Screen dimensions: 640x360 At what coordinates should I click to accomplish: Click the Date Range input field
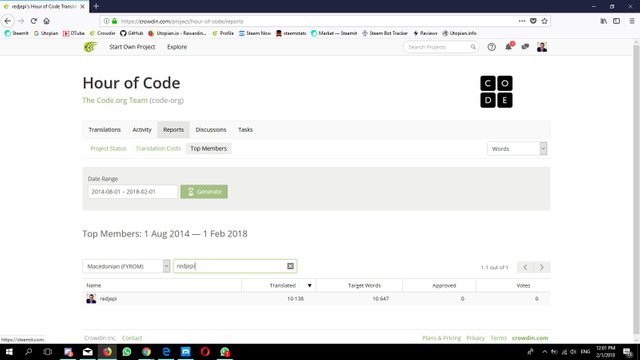point(133,191)
